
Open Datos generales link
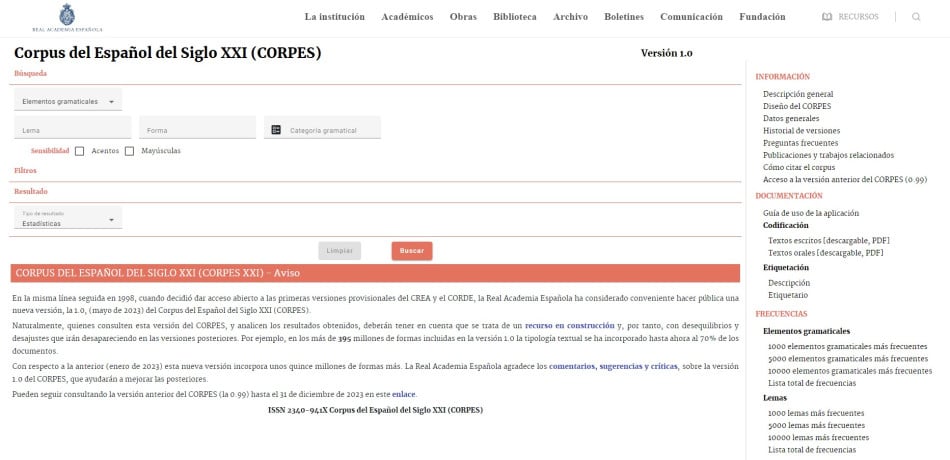(x=791, y=118)
